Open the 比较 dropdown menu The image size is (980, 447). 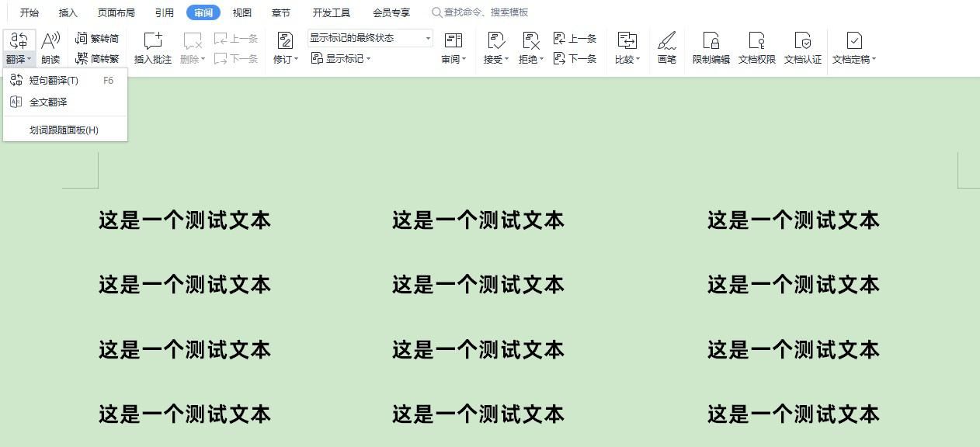pyautogui.click(x=627, y=47)
